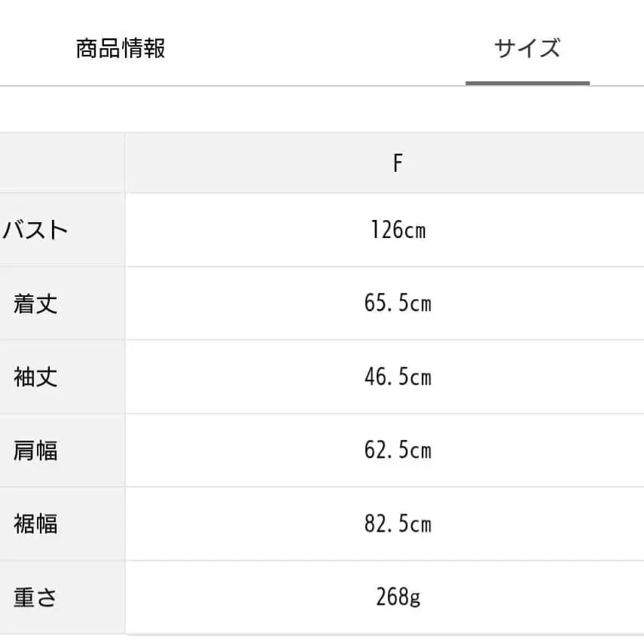Click the underline indicator below サイズ
Screen dimensions: 644x644
click(x=526, y=80)
